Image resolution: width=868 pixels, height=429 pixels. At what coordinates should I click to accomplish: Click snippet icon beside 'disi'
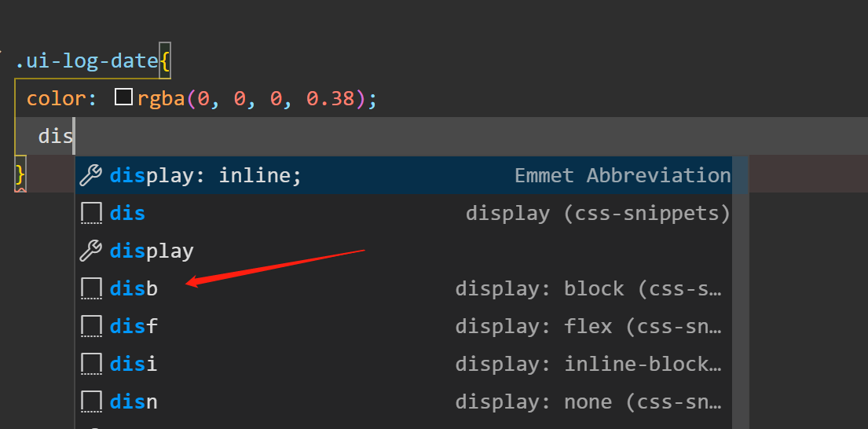(91, 364)
